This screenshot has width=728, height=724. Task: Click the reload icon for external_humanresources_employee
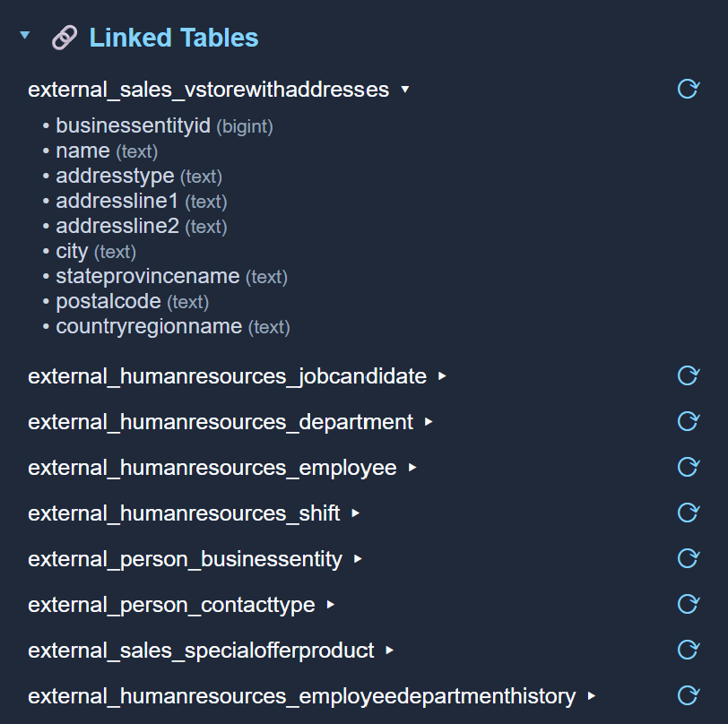688,467
